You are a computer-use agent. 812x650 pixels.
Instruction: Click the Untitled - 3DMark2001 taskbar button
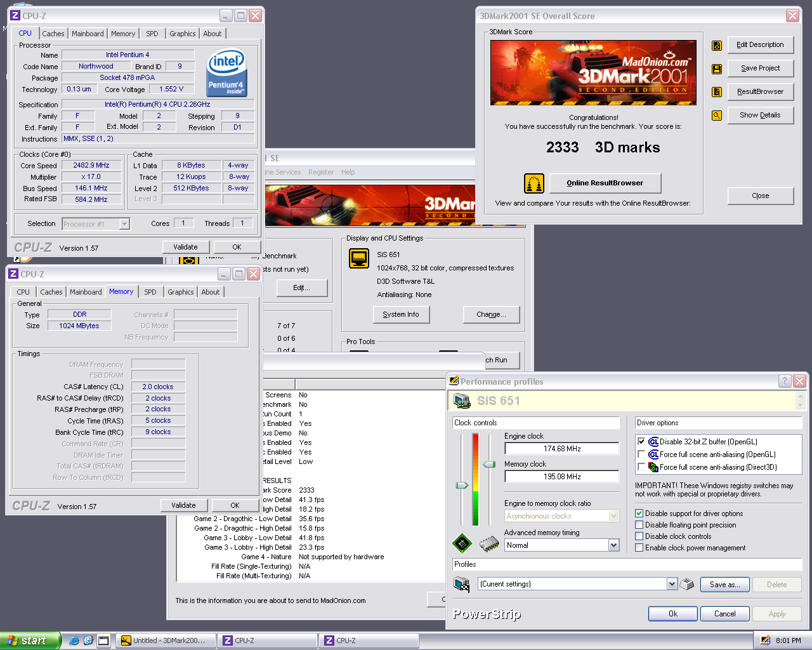pyautogui.click(x=167, y=640)
